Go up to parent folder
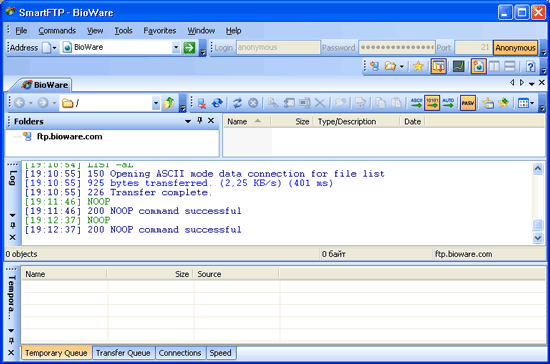This screenshot has height=364, width=550. click(x=169, y=103)
